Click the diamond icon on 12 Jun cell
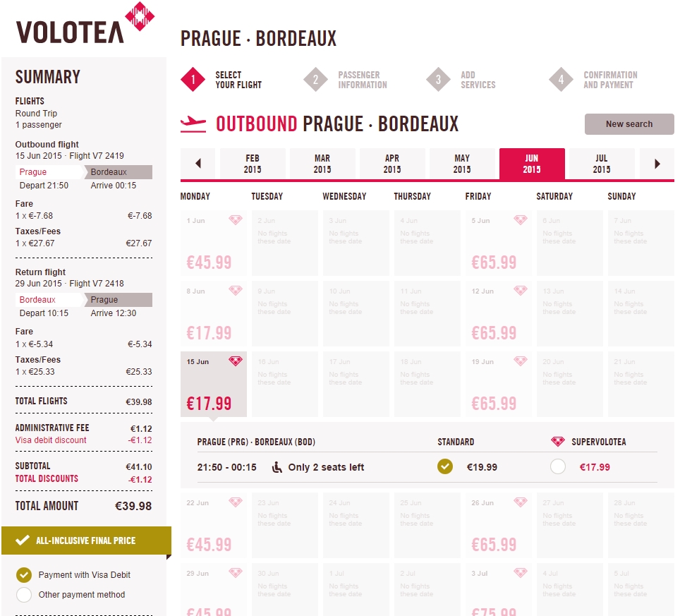 [521, 291]
